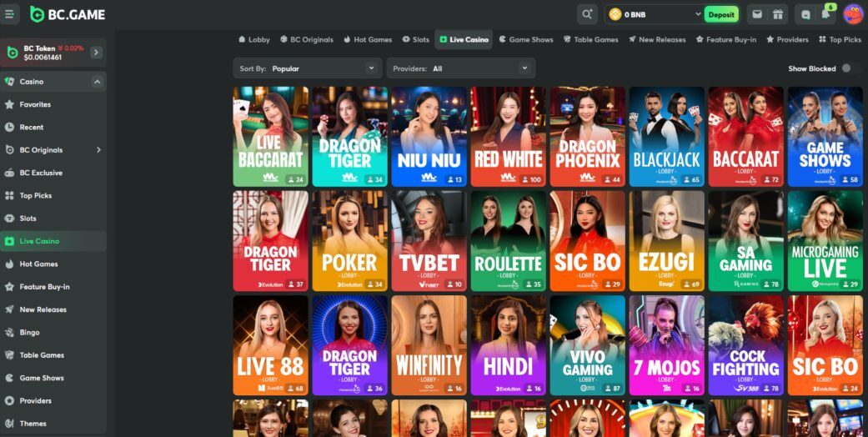Open the TVBET Lobby card
The height and width of the screenshot is (437, 868).
429,241
